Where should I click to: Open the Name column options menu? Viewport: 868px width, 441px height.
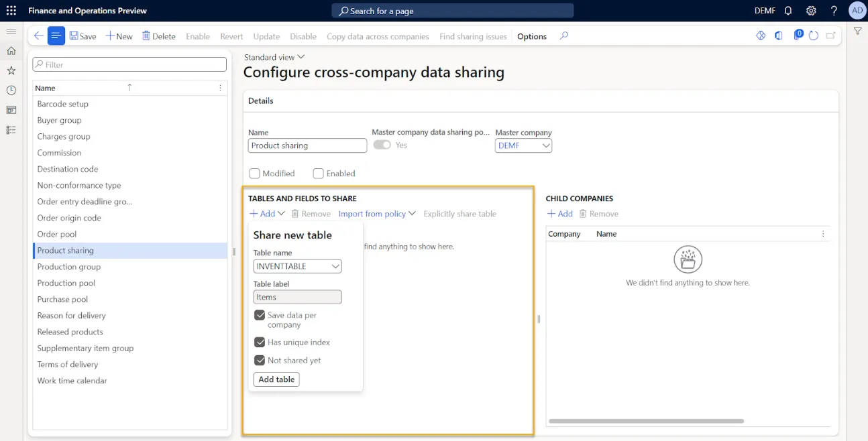tap(221, 88)
